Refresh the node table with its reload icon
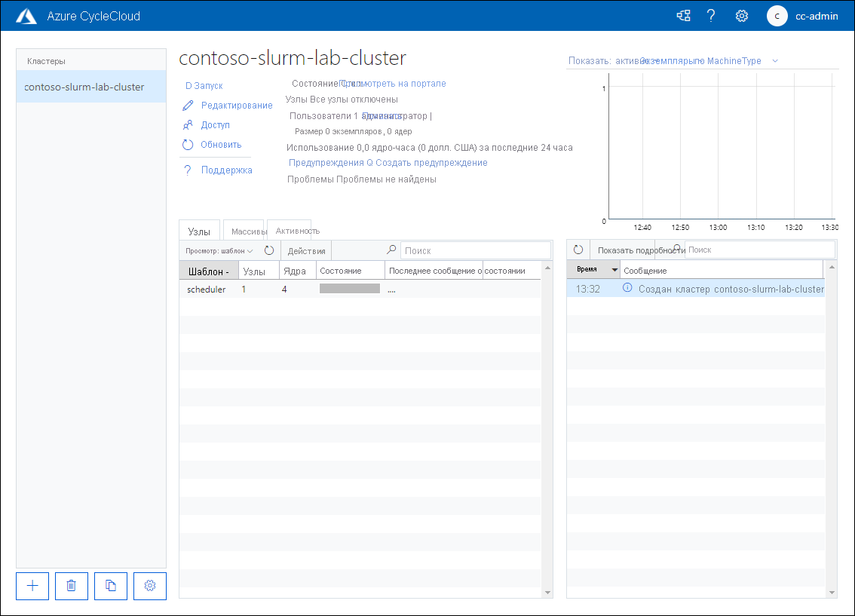Screen dimensions: 855x616 (269, 250)
